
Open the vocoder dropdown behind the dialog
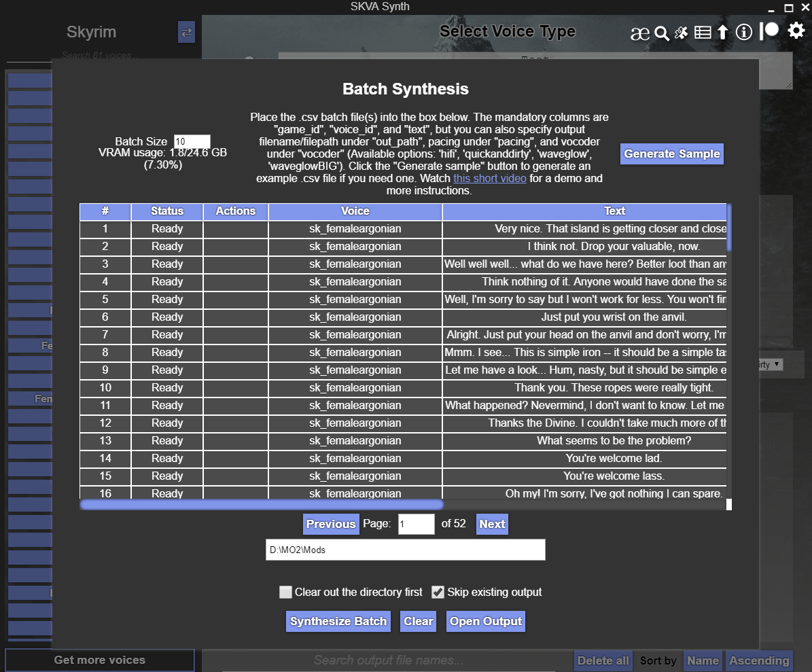click(x=771, y=364)
